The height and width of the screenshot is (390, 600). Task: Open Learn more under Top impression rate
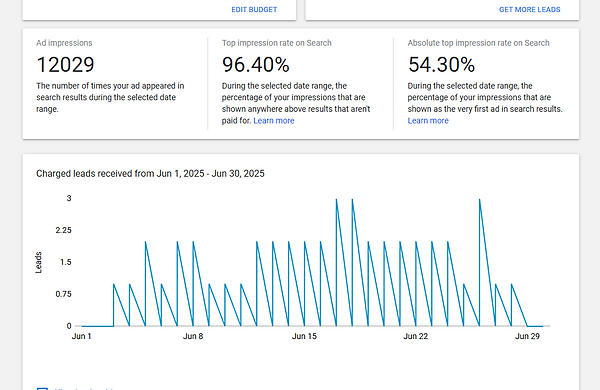click(274, 121)
